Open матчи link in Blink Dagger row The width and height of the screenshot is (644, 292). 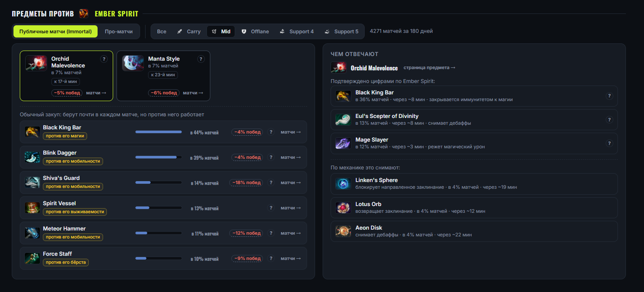(x=291, y=157)
